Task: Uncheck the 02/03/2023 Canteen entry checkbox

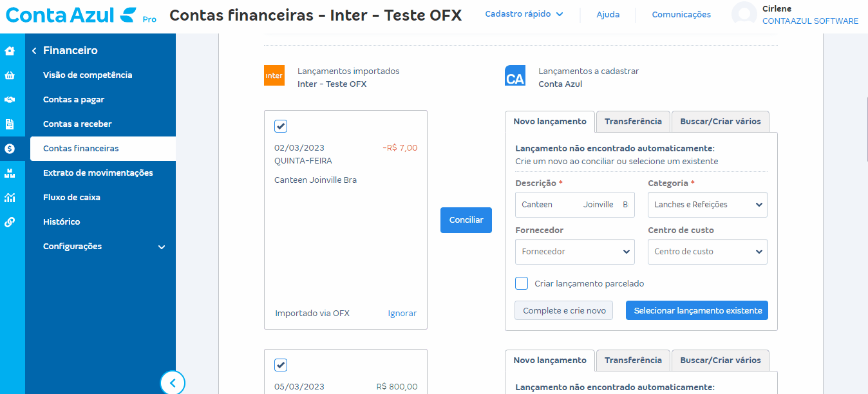Action: [x=281, y=126]
